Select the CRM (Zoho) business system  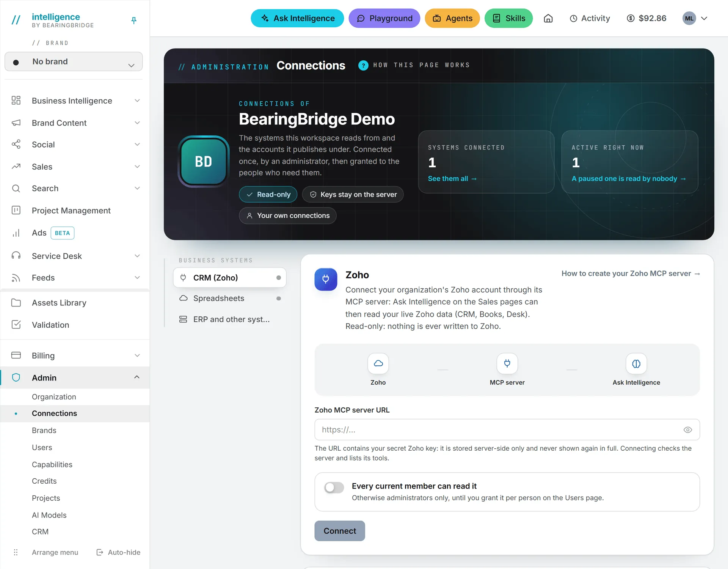click(x=229, y=278)
